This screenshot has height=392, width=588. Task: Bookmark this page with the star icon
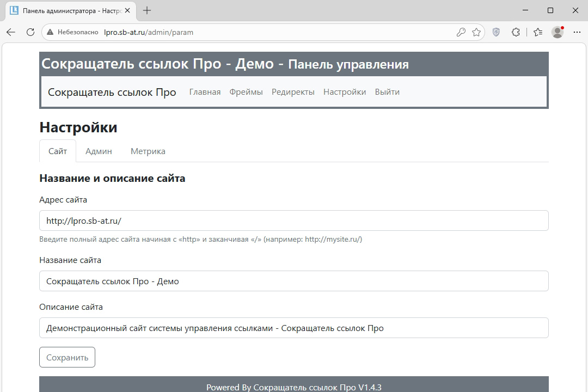pos(476,32)
